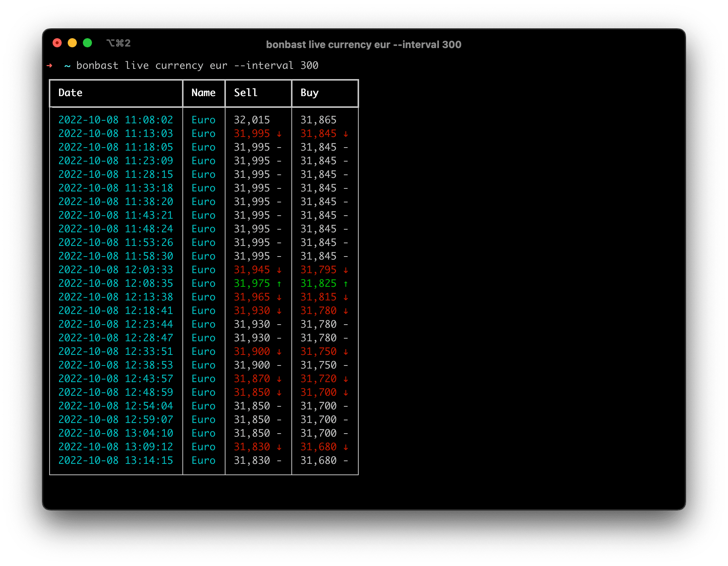728x566 pixels.
Task: Click down arrow next to buy 31,700 at 12:48:59
Action: tap(346, 393)
